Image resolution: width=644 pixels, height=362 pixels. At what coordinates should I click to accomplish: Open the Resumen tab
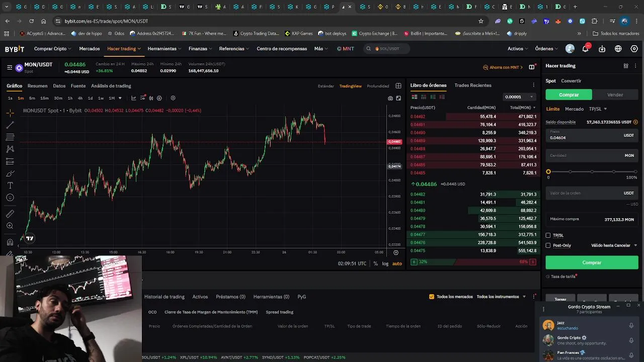(37, 86)
